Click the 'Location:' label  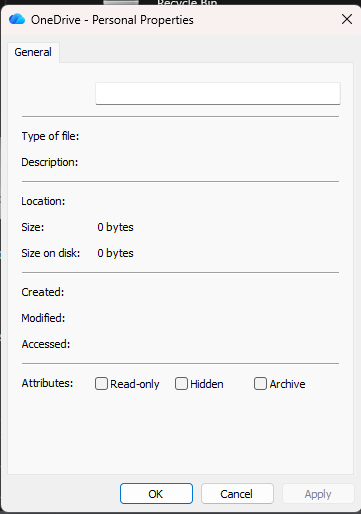[x=43, y=201]
